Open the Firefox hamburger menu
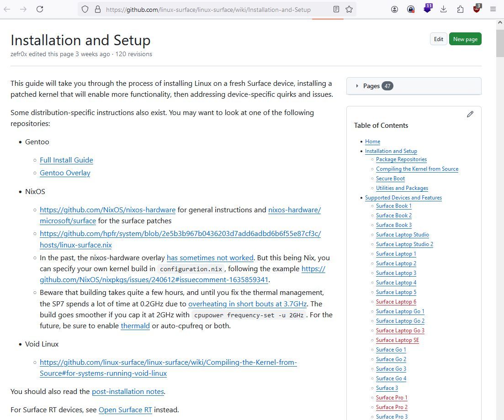Image resolution: width=504 pixels, height=420 pixels. (x=493, y=9)
